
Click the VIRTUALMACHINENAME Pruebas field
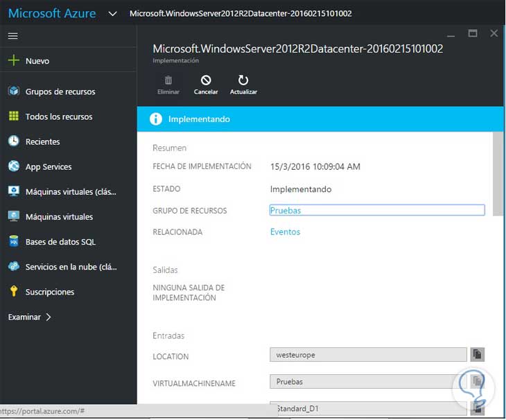point(368,382)
